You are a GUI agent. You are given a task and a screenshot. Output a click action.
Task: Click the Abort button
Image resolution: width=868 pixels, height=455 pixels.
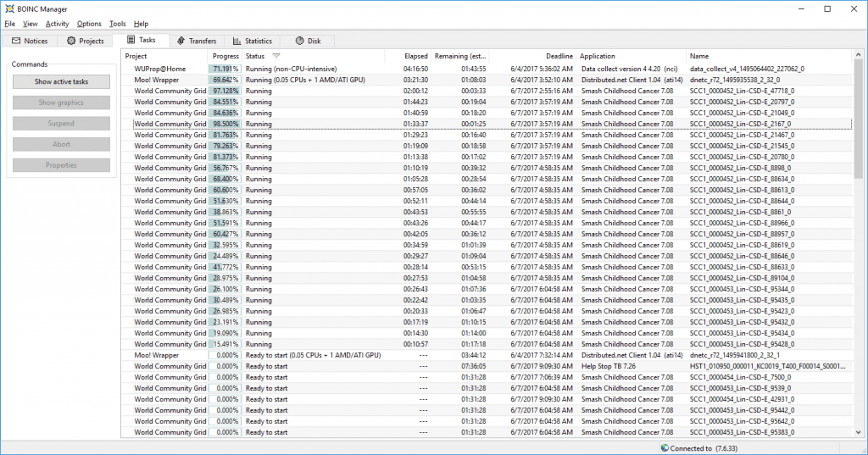61,145
